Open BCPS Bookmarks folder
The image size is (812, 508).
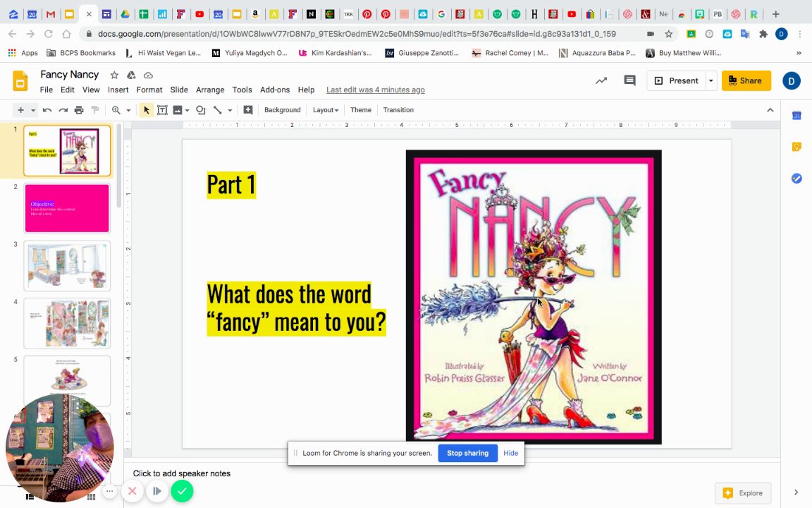[x=81, y=53]
